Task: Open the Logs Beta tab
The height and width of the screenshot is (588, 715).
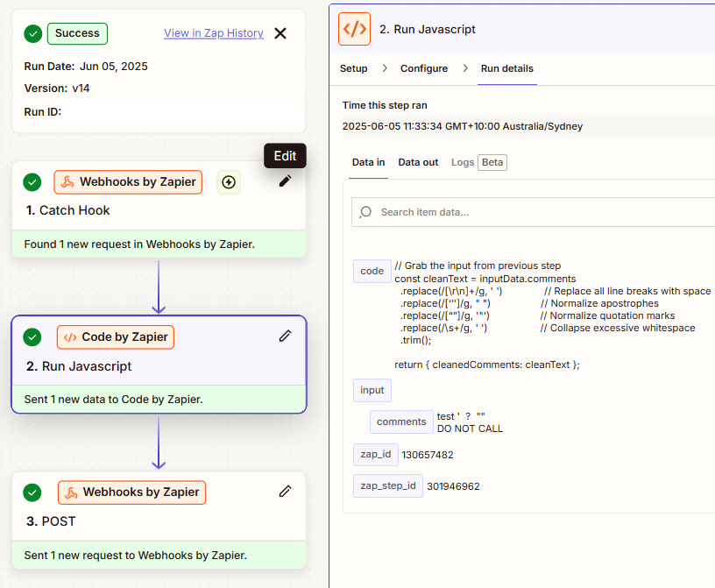Action: [478, 162]
